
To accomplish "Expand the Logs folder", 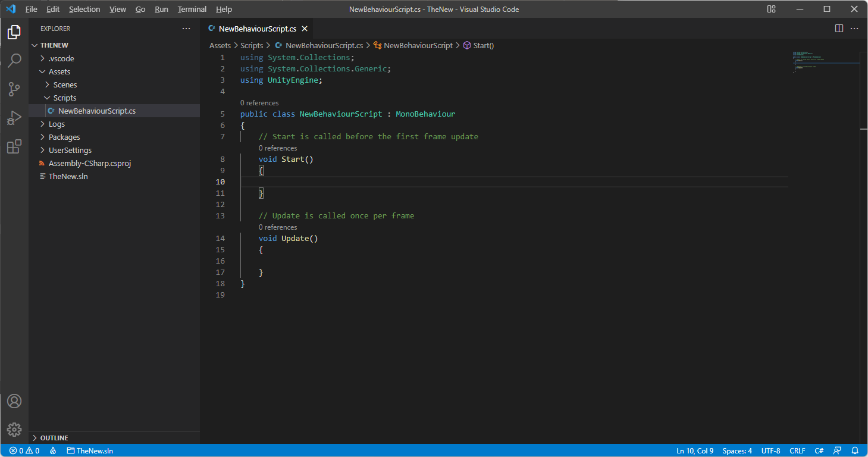I will coord(42,124).
